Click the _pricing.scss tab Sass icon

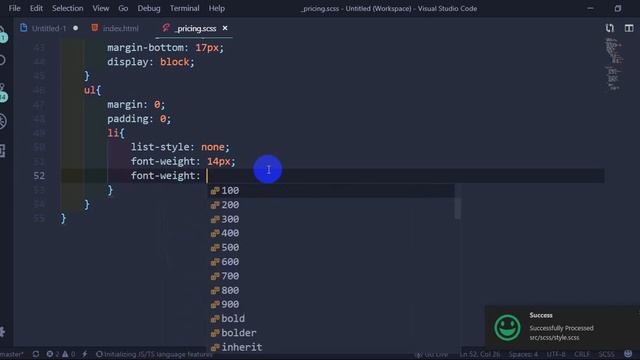pyautogui.click(x=166, y=28)
